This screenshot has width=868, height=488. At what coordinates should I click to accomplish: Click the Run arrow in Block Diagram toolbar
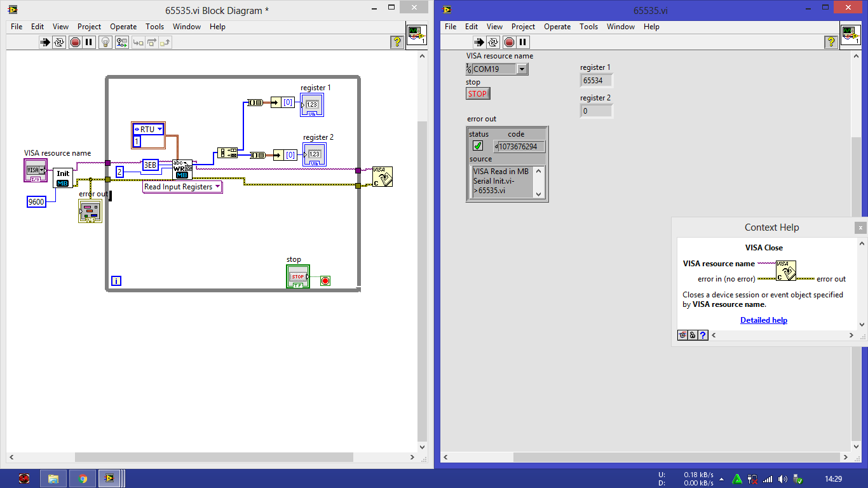point(45,43)
